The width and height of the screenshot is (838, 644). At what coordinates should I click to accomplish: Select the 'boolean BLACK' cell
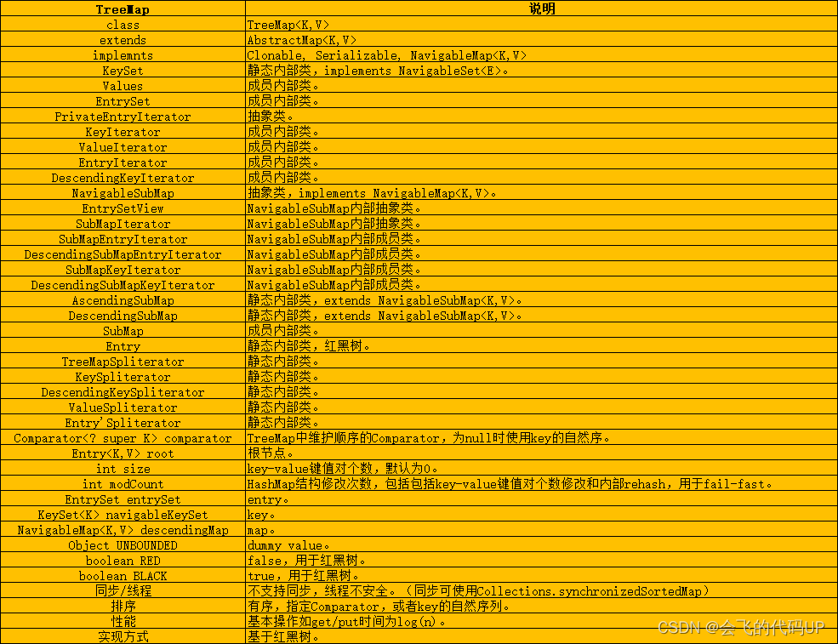click(123, 576)
